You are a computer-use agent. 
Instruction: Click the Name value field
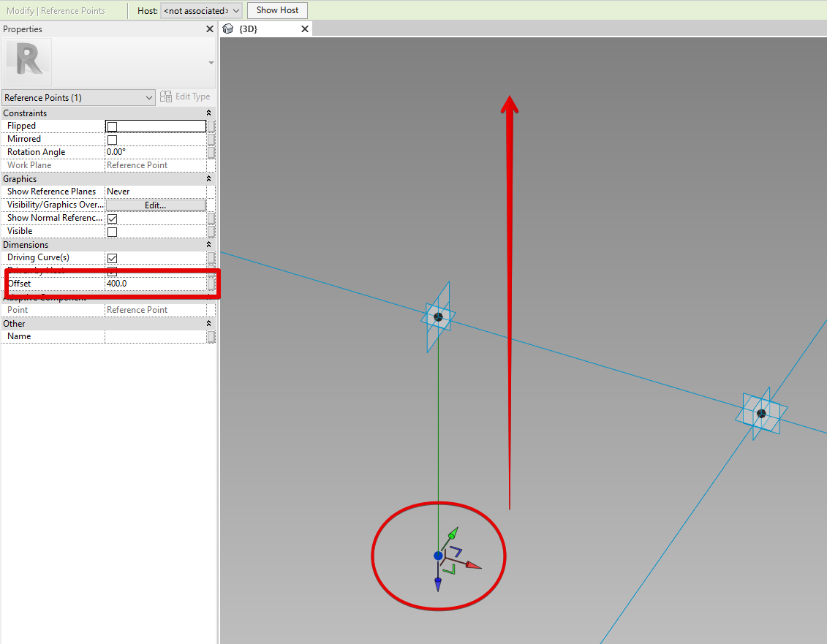(x=156, y=336)
